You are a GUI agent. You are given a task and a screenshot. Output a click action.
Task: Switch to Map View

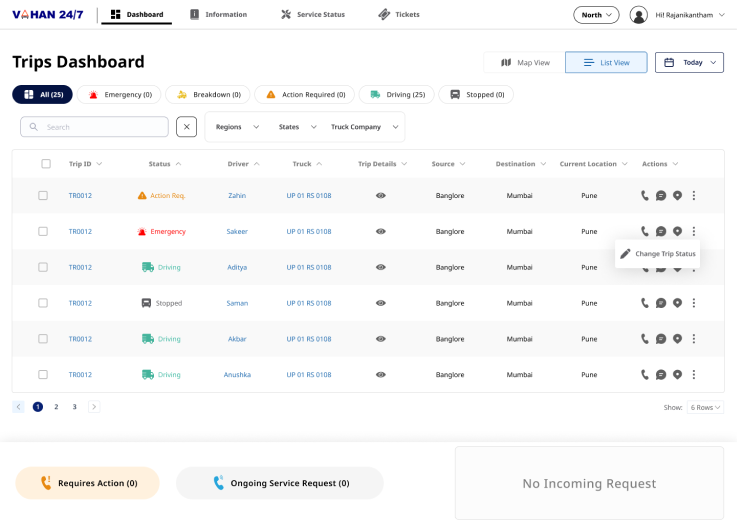[525, 63]
